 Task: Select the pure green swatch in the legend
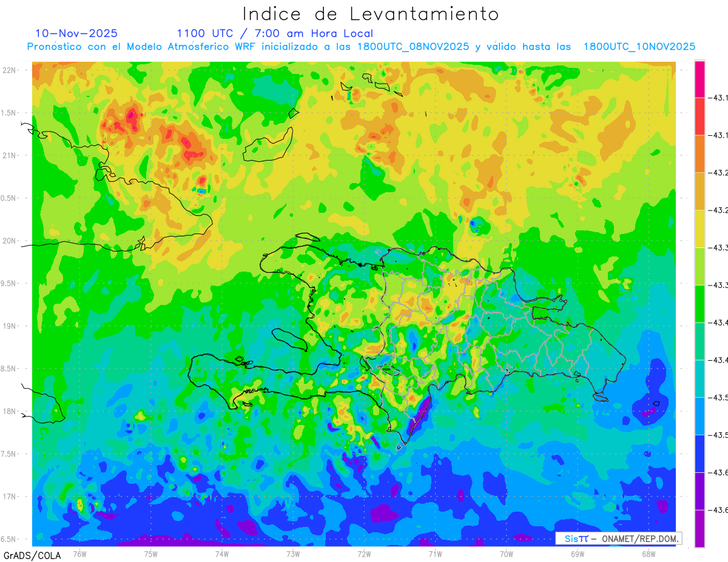tap(699, 304)
